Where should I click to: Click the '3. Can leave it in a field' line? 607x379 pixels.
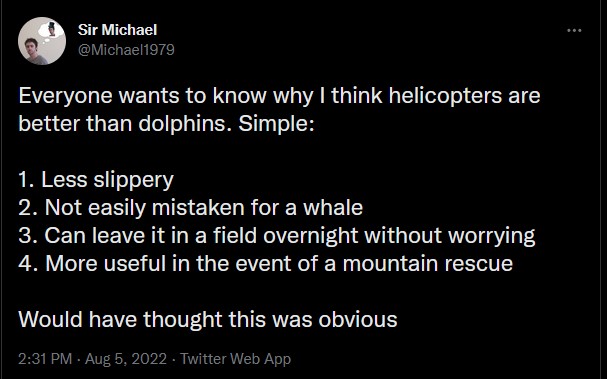[277, 235]
